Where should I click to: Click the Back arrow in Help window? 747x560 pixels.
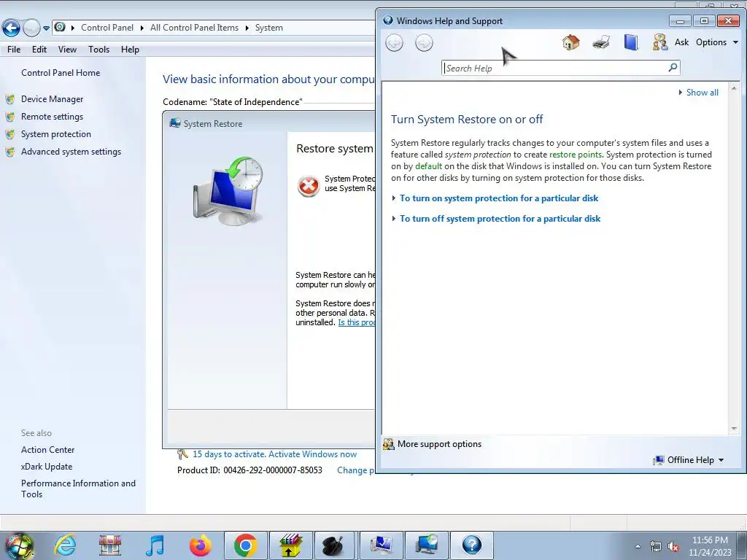(x=394, y=43)
